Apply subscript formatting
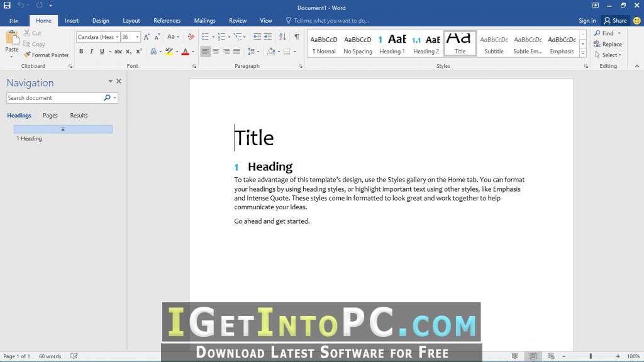 (128, 52)
